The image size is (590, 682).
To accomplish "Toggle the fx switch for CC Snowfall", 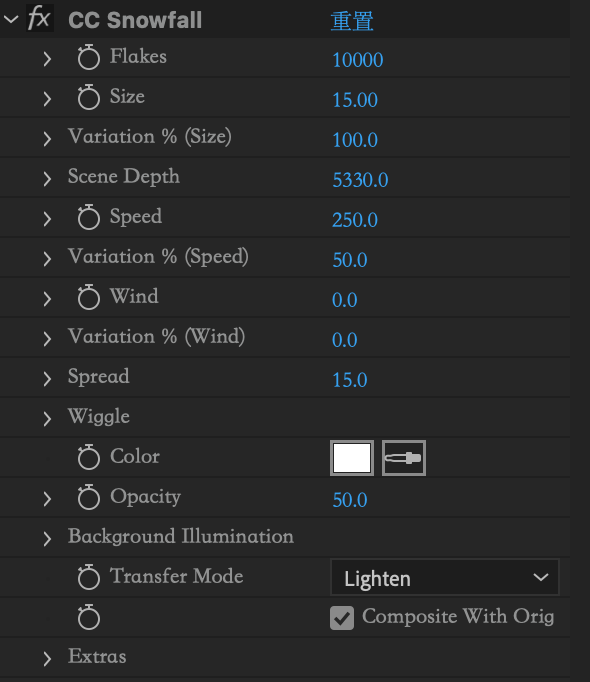I will (x=40, y=18).
